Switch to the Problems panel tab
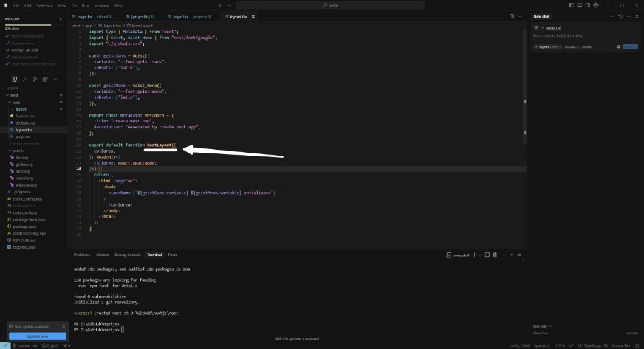Image resolution: width=644 pixels, height=349 pixels. click(x=81, y=255)
